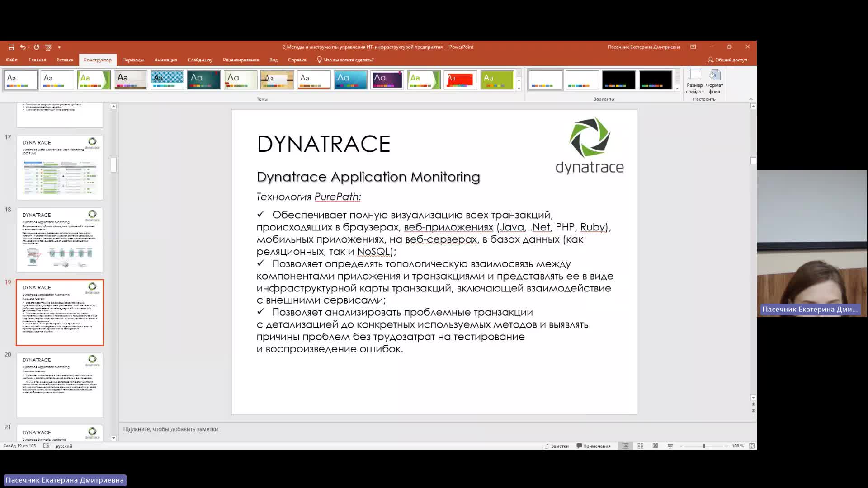Screen dimensions: 868x488
Task: Apply the blue diamond-patterned theme
Action: (167, 80)
